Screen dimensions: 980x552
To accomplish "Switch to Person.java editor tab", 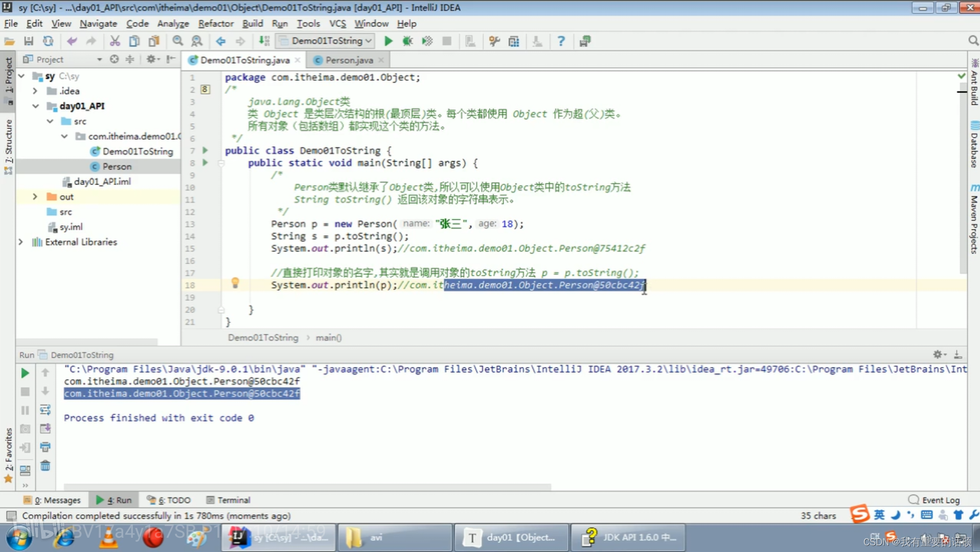I will click(x=349, y=60).
